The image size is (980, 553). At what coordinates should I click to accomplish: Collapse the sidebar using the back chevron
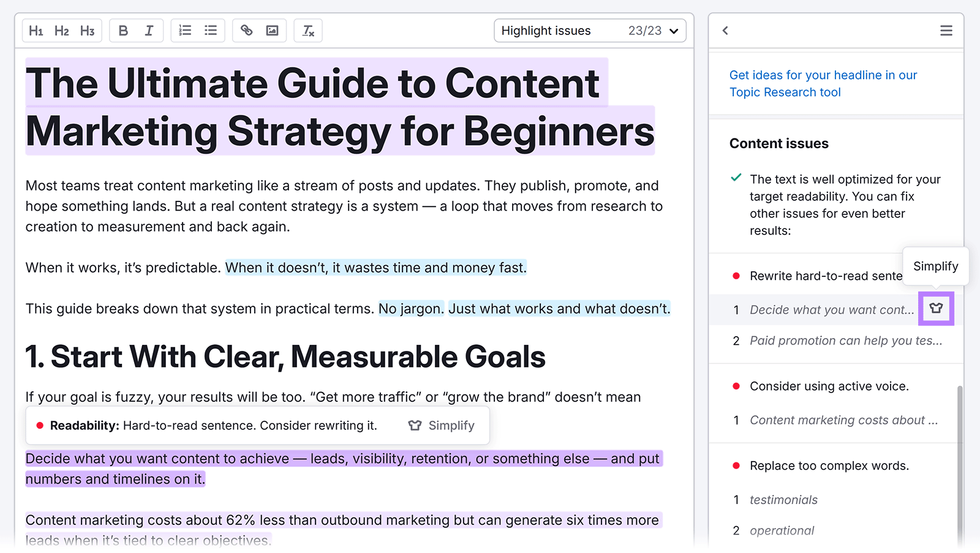[x=725, y=31]
